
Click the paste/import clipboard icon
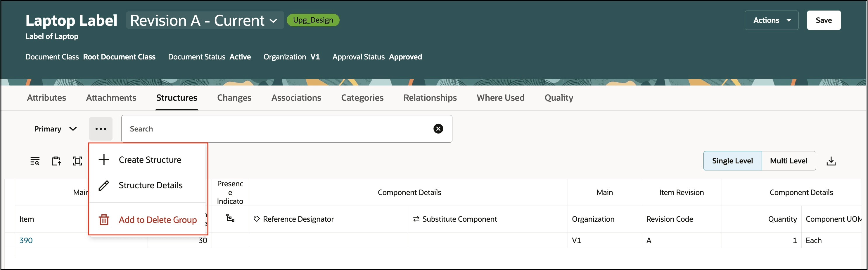pyautogui.click(x=56, y=161)
